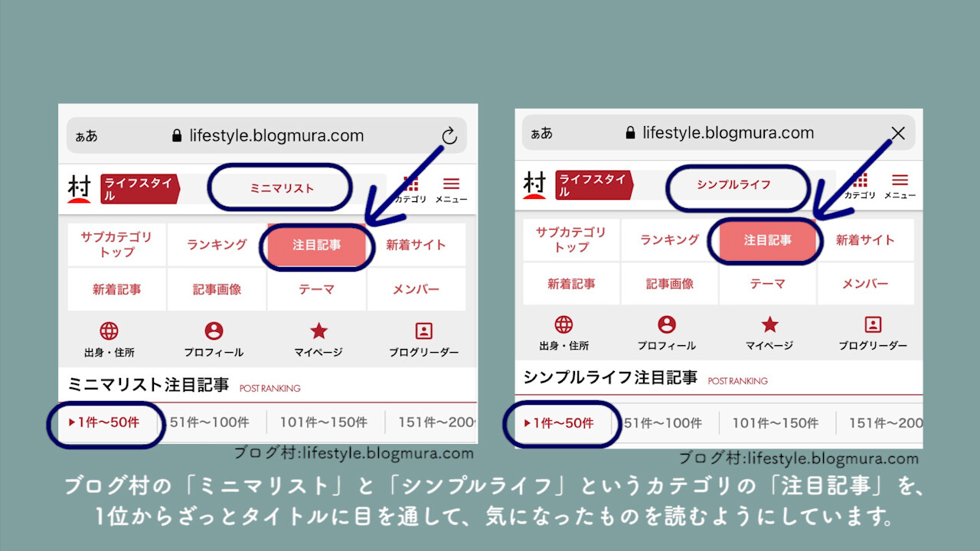
Task: Choose サブカテゴリトップ on the ミニマリスト page
Action: point(116,245)
